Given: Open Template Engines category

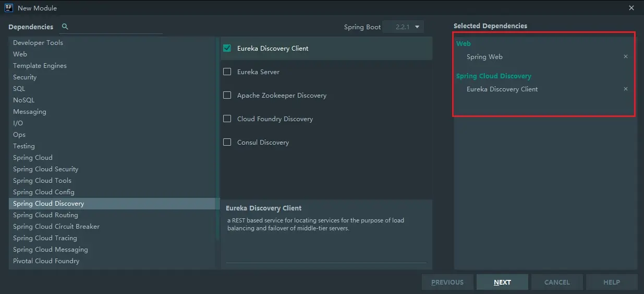Looking at the screenshot, I should point(112,66).
